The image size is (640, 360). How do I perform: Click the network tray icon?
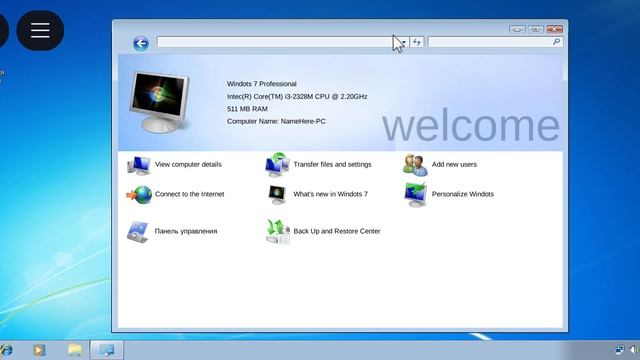(x=619, y=350)
